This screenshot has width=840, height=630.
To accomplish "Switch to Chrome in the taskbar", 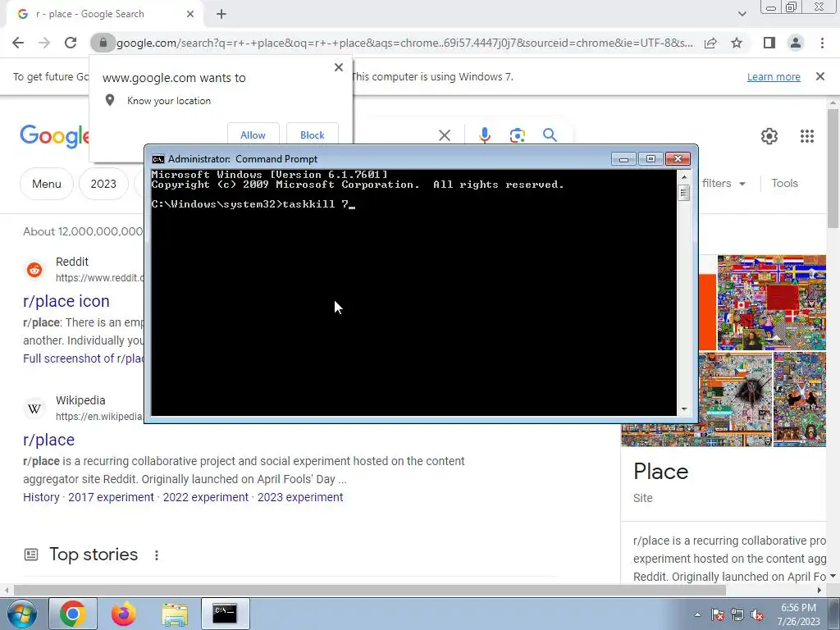I will pyautogui.click(x=73, y=614).
